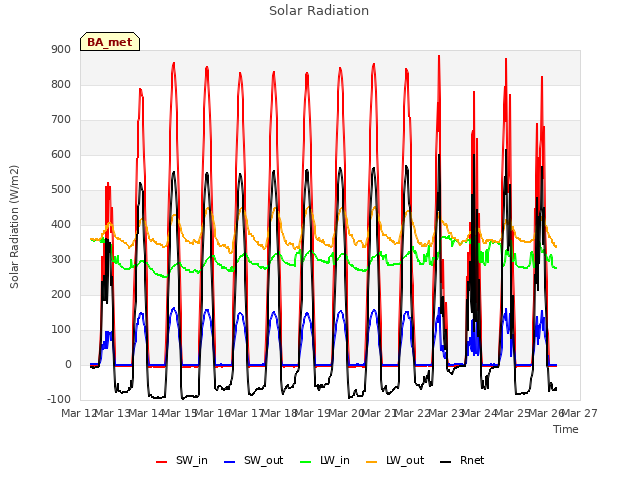Click the Mar 12 x-axis tick label

(x=78, y=413)
